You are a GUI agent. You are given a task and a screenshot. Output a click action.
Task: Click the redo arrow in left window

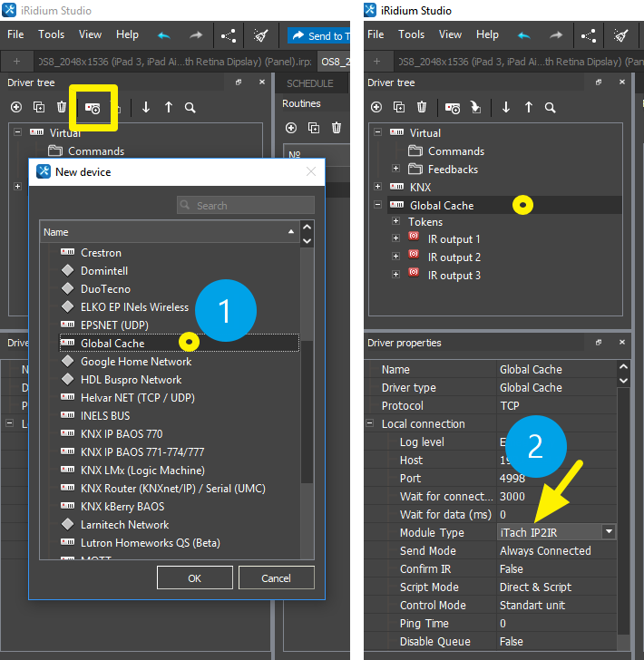point(195,35)
